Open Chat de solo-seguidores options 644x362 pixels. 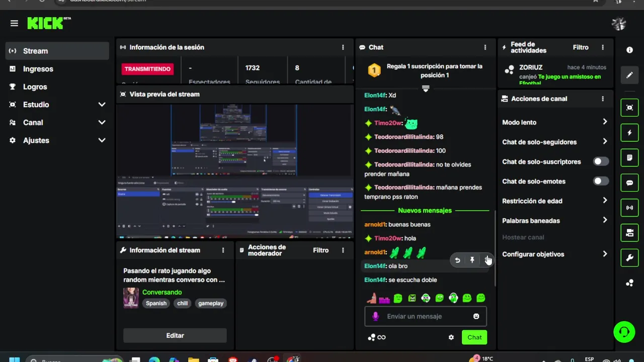click(x=555, y=142)
